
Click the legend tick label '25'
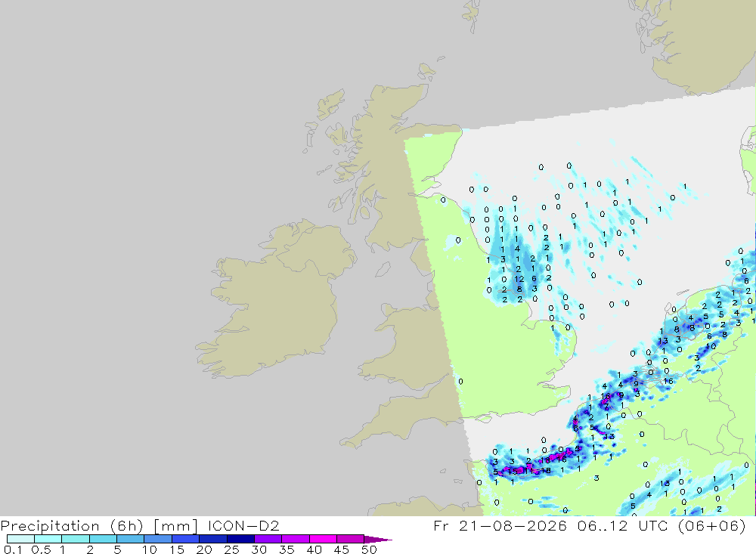point(231,549)
